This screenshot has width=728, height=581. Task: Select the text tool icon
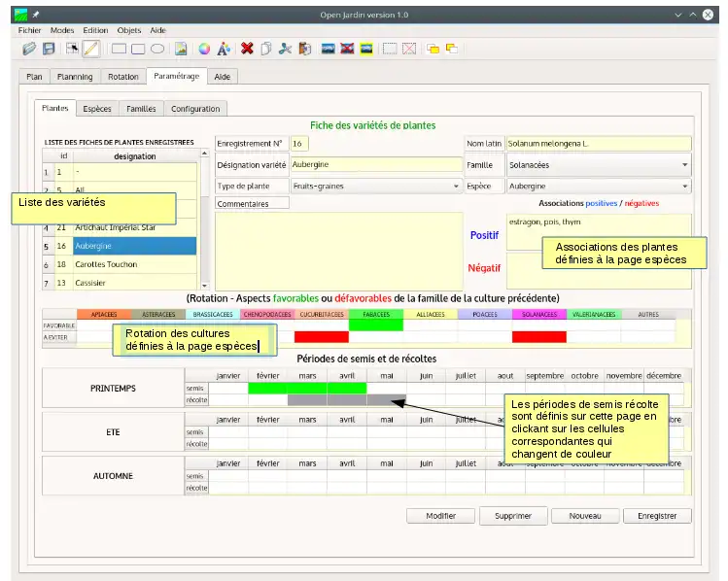click(224, 48)
